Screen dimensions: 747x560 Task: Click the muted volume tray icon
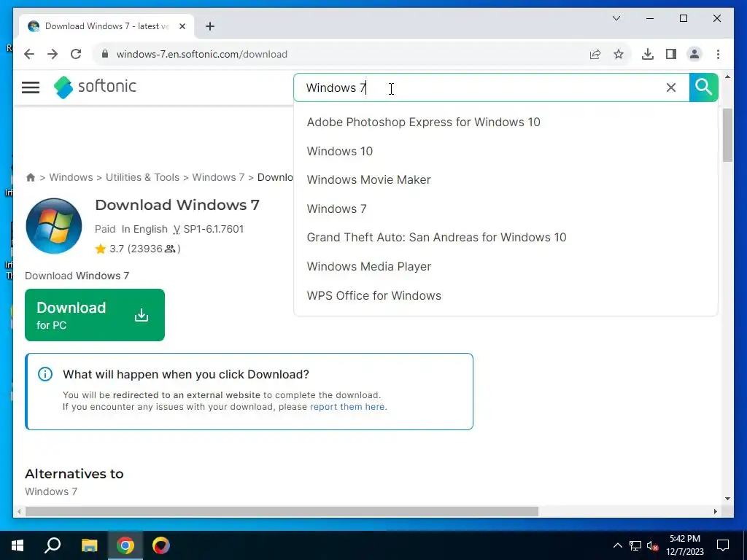pyautogui.click(x=652, y=545)
